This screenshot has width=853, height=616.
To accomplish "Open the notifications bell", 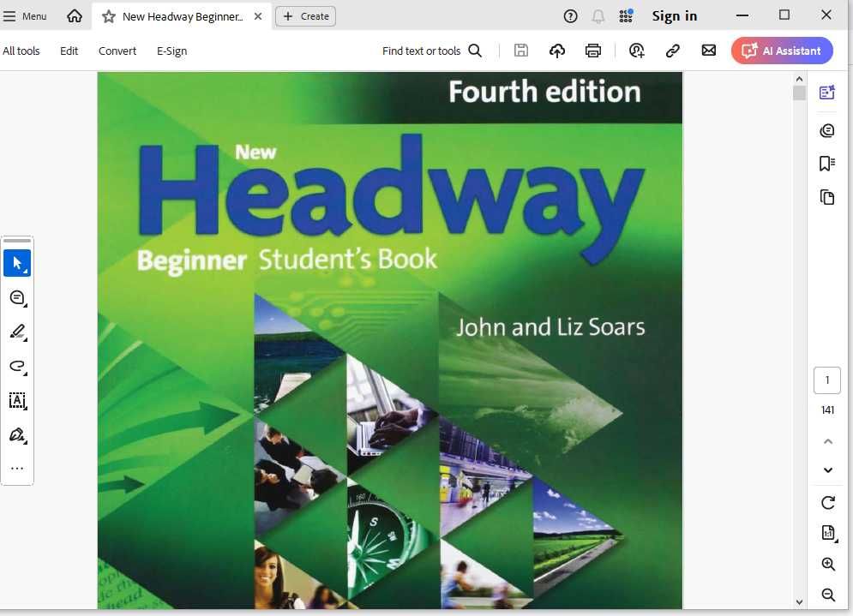I will tap(598, 16).
